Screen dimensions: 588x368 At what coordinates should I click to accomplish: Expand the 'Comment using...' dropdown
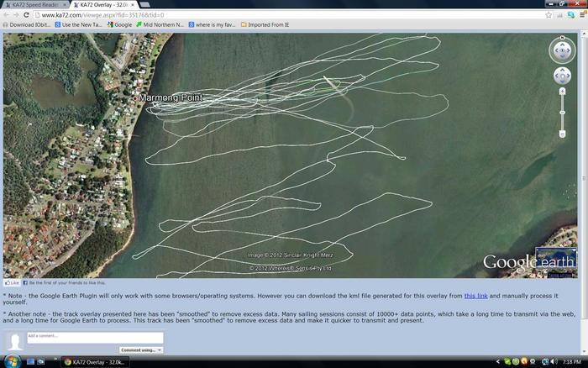coord(140,350)
